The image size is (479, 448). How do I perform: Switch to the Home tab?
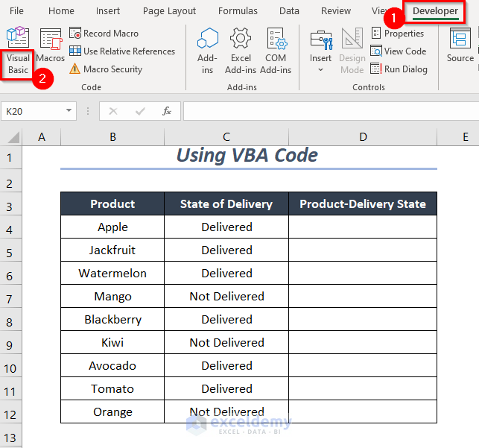[61, 11]
